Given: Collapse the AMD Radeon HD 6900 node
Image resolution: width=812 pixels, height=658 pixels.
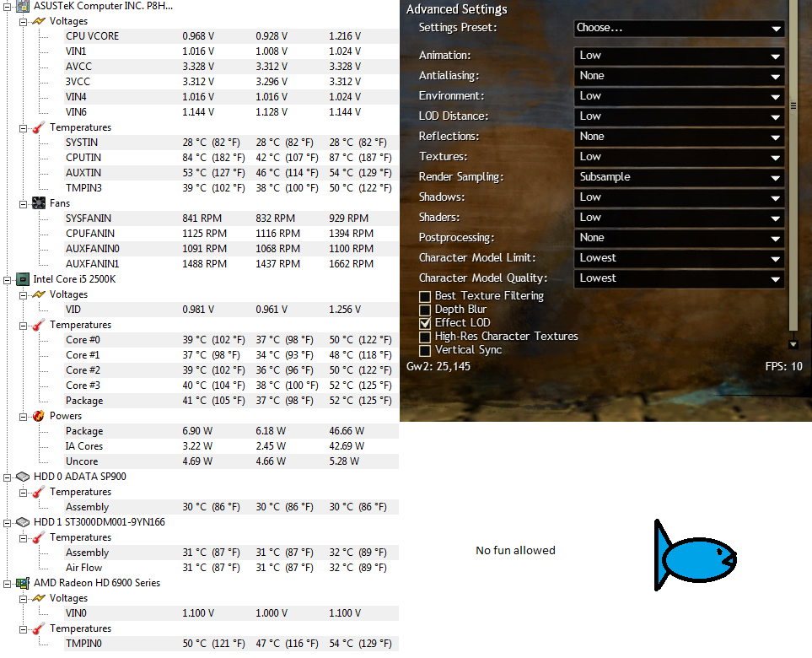Looking at the screenshot, I should 8,584.
